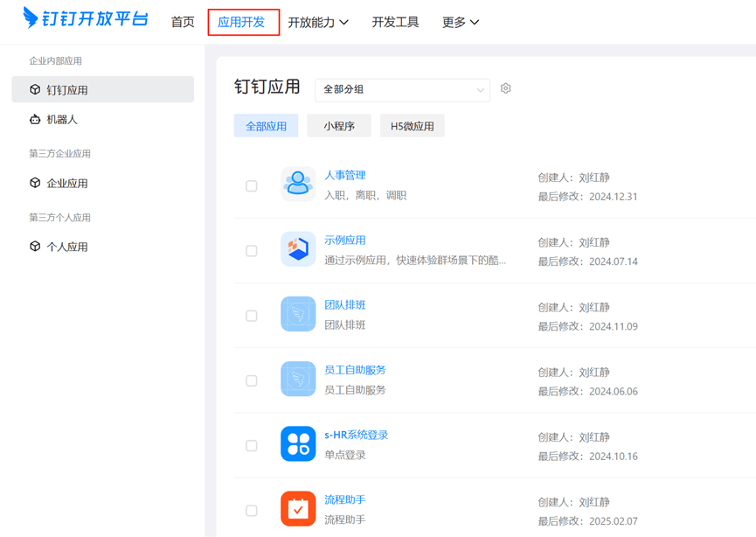
Task: Open settings gear beside group dropdown
Action: (x=505, y=89)
